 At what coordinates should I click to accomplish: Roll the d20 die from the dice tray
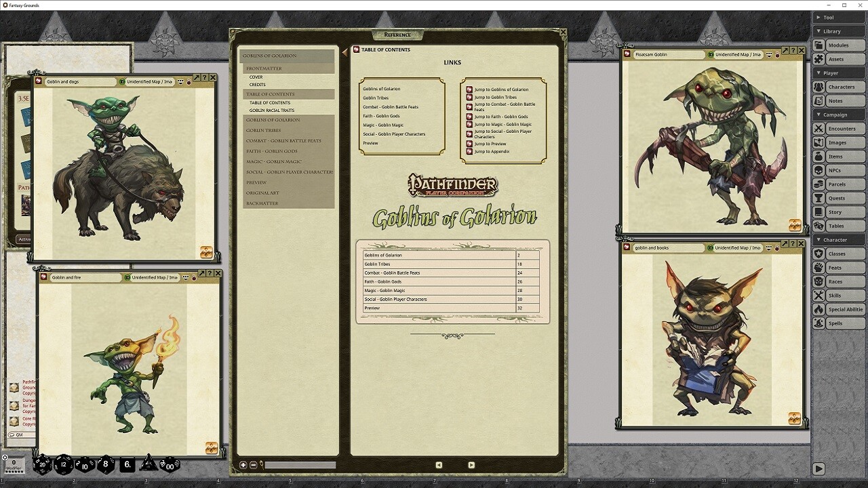pyautogui.click(x=42, y=465)
